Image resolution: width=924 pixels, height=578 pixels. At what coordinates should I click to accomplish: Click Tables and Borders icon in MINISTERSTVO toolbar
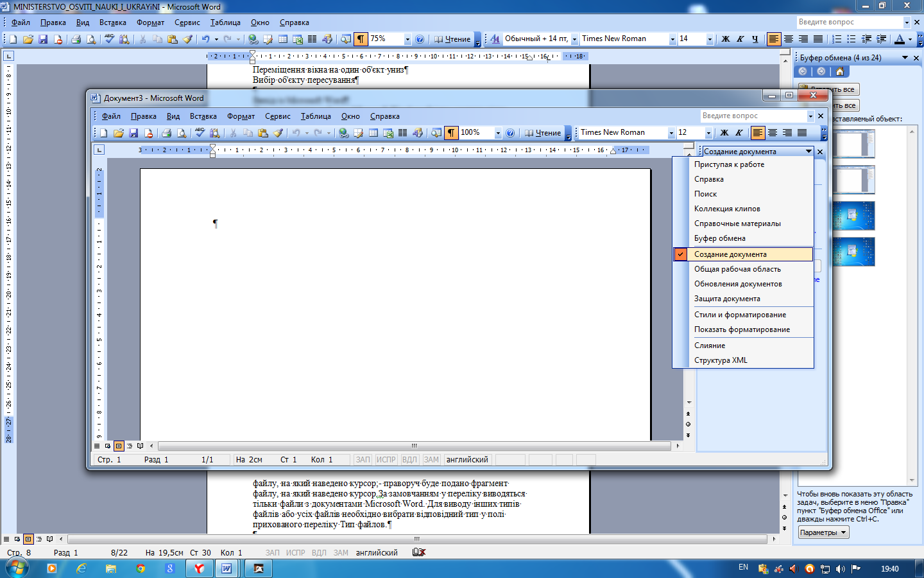pyautogui.click(x=268, y=39)
